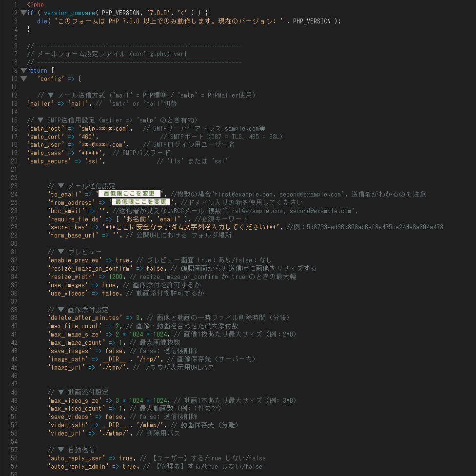476x476 pixels.
Task: Click the comment 'メールフォーム設定ファイル (config.php) ver1'
Action: point(112,54)
